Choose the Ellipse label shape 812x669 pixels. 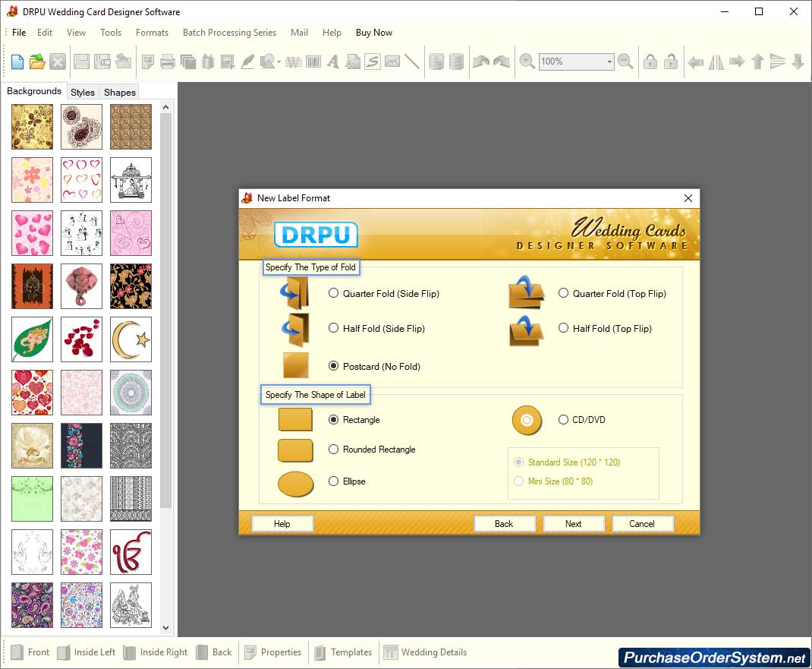(333, 481)
